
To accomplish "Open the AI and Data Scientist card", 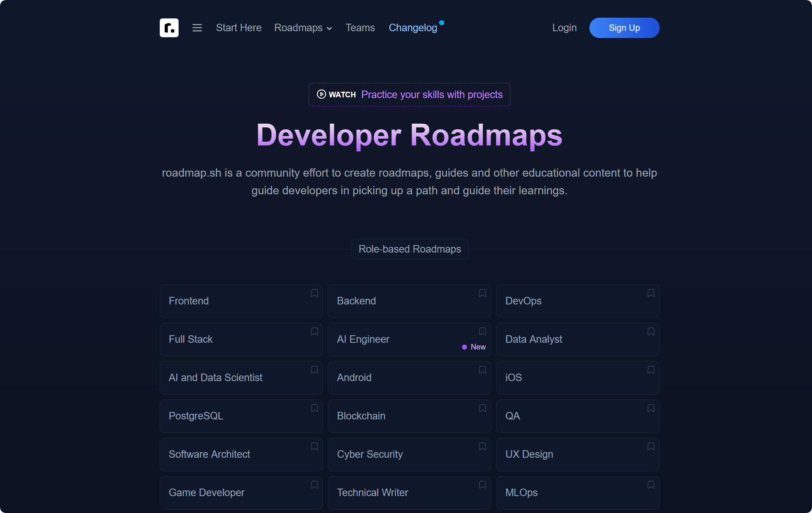I will 241,378.
